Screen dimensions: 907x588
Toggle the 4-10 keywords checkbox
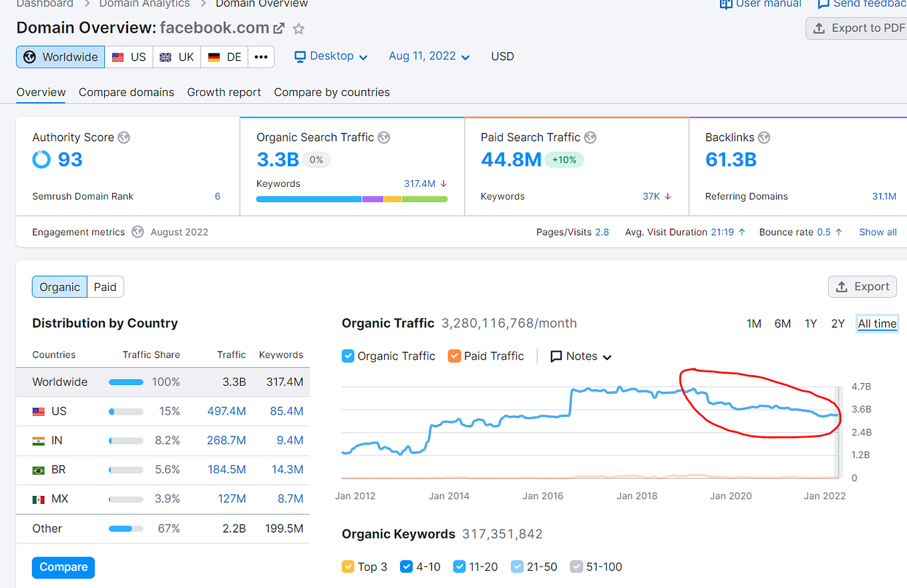[x=406, y=567]
